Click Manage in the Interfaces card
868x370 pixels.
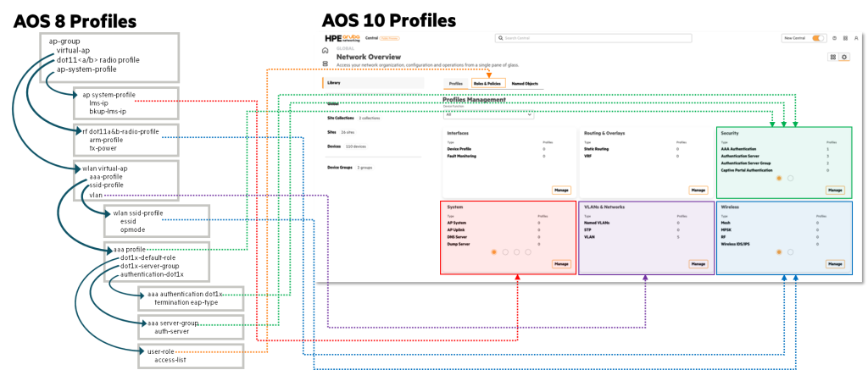[x=561, y=191]
